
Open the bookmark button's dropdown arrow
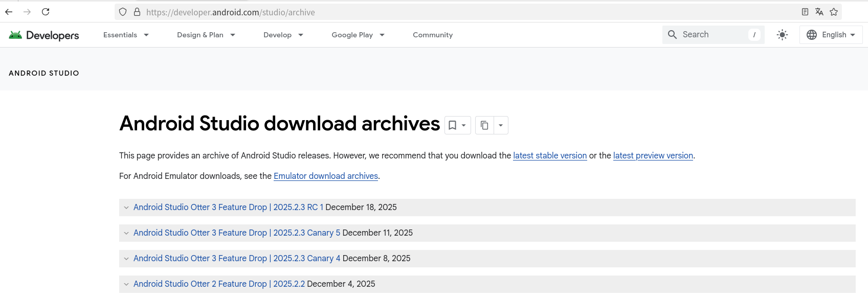click(x=464, y=125)
